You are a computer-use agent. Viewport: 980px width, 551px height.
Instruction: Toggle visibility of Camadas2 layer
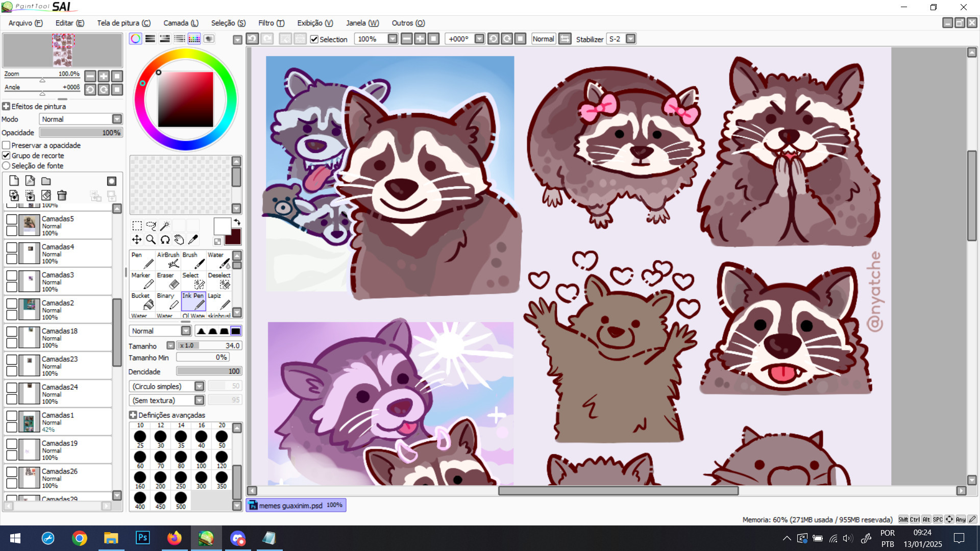(x=12, y=304)
